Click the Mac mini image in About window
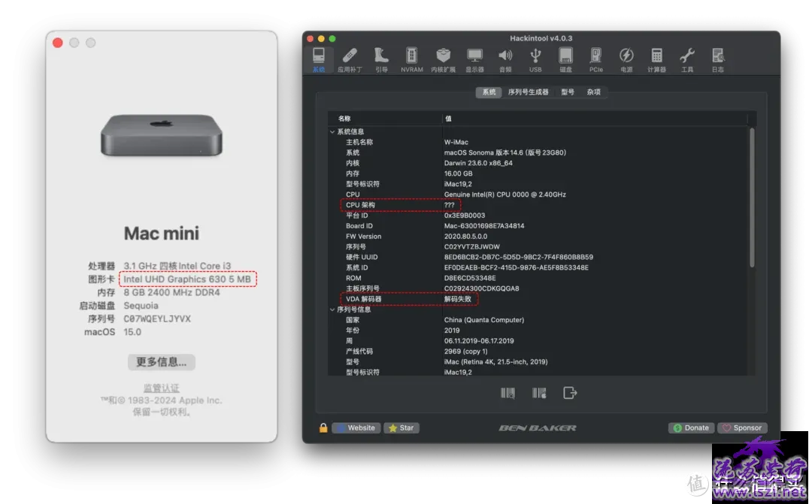Screen dimensions: 812x504 point(162,135)
